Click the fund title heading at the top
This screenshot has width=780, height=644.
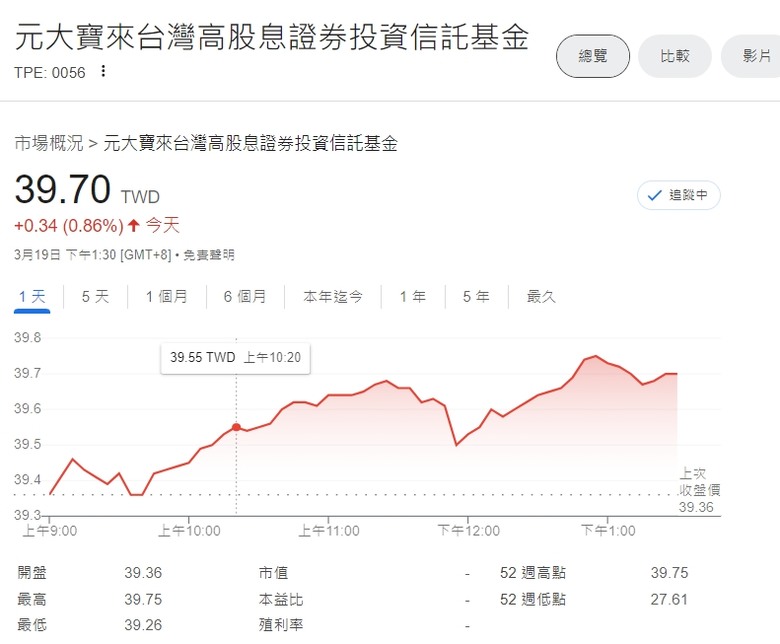pos(272,37)
